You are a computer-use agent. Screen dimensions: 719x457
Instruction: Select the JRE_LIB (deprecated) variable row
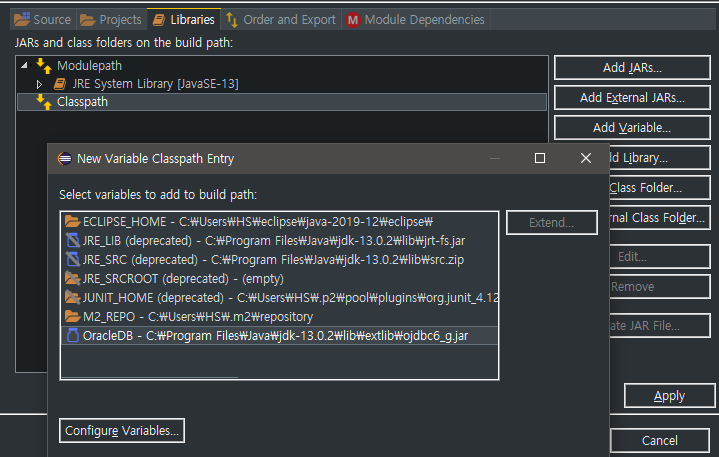click(280, 241)
